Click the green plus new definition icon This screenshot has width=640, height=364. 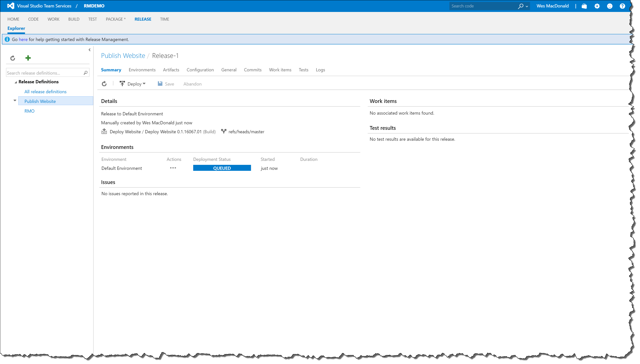tap(28, 58)
